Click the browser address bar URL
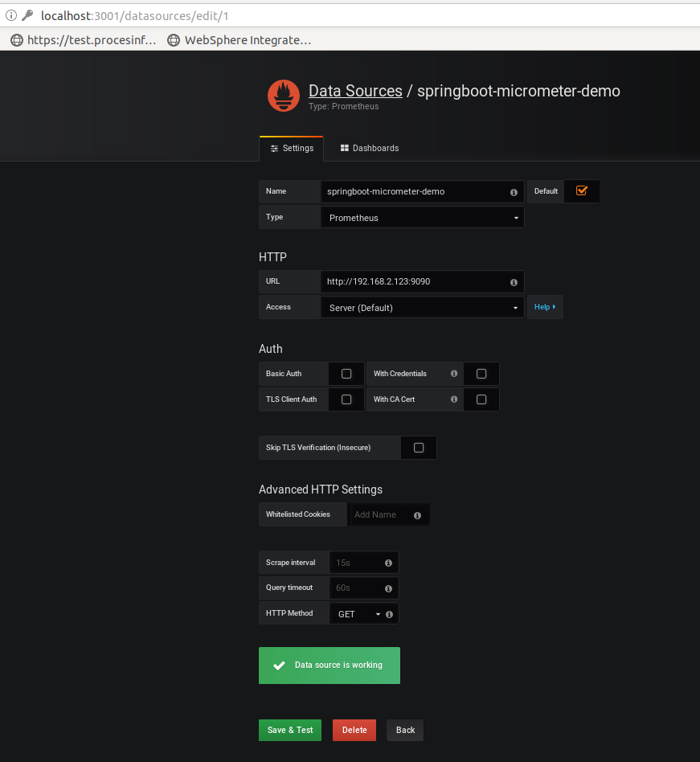 (134, 15)
